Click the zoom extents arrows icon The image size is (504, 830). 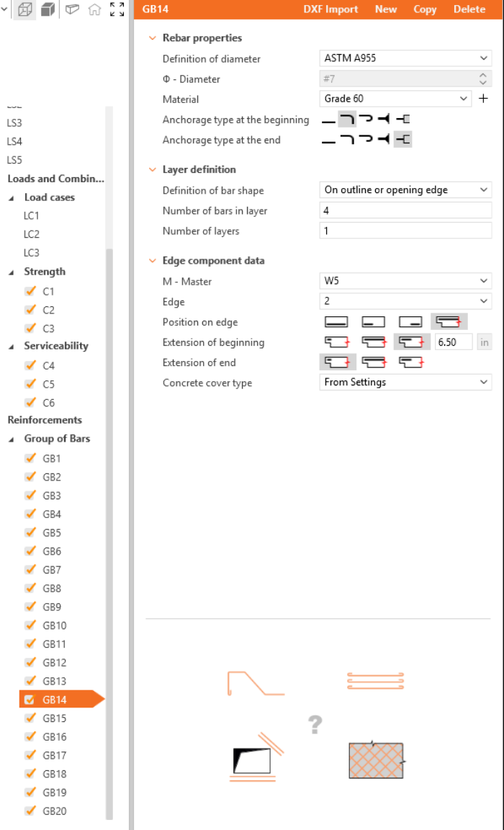pos(117,9)
